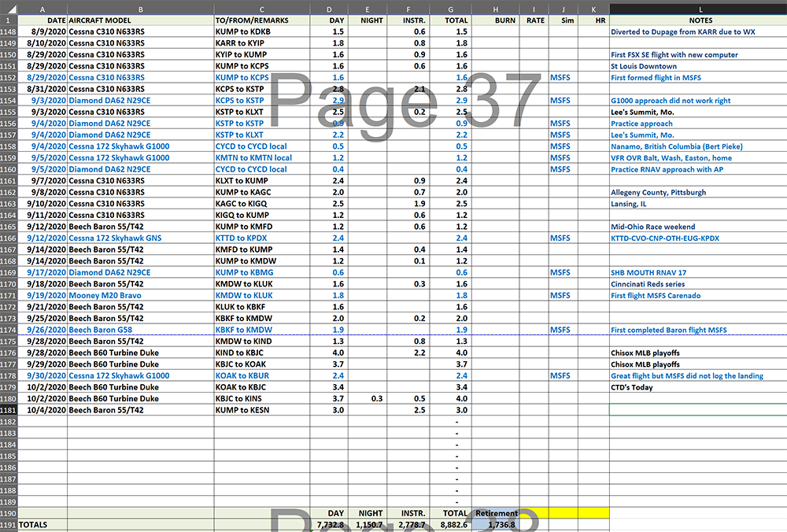Click cell 'KSTP to KLXT' in row 1155

[x=262, y=112]
